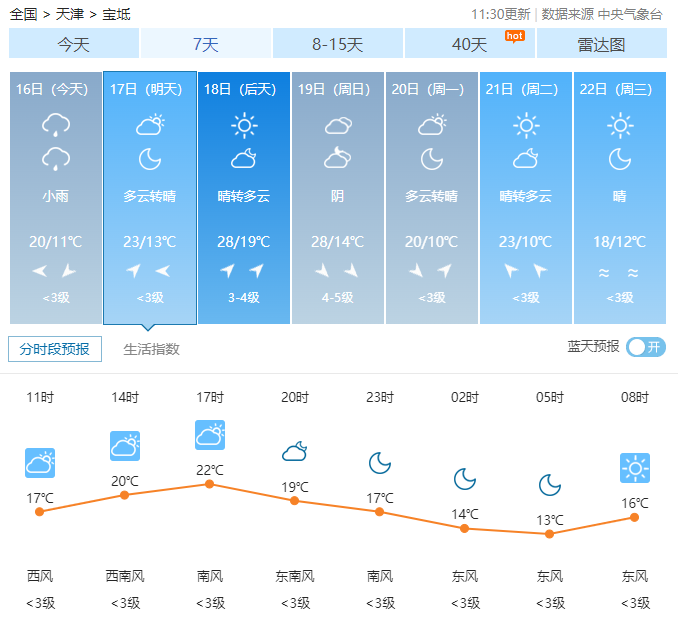Select the 21日（周二） day heading
The width and height of the screenshot is (678, 631).
(x=522, y=89)
